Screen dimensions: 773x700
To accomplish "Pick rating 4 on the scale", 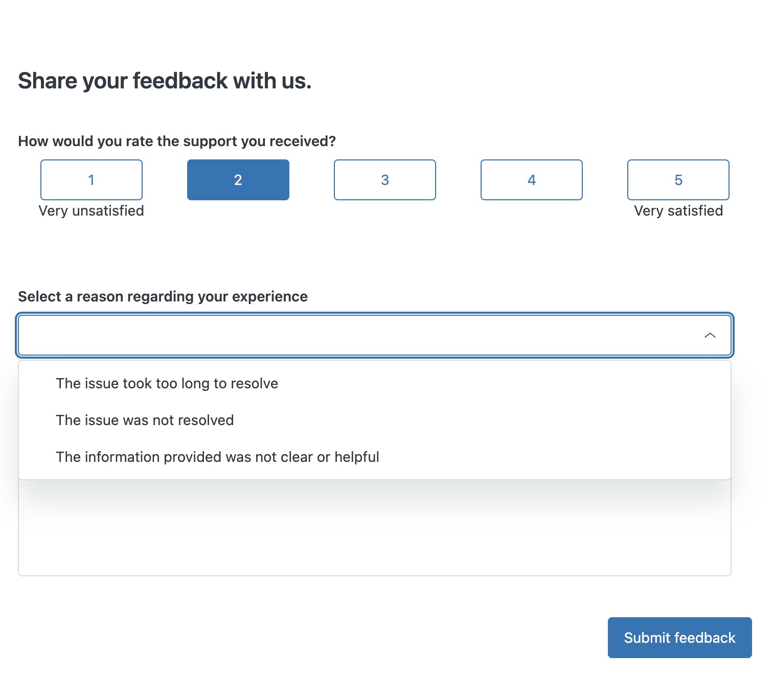I will click(x=532, y=180).
